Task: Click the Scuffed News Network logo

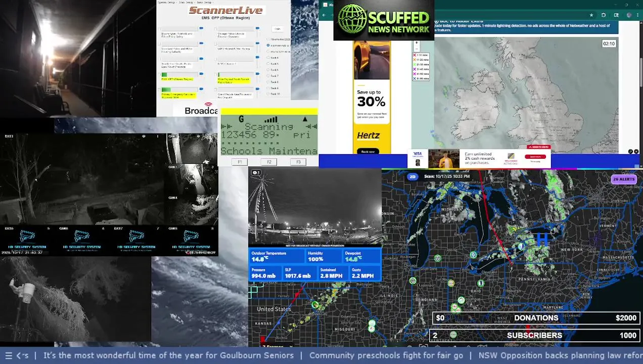Action: [384, 21]
